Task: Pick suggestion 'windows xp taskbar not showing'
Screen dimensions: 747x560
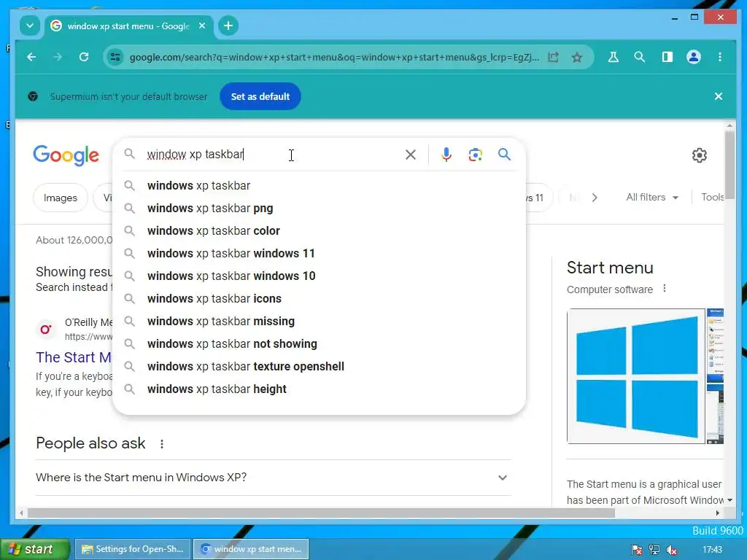Action: (320, 344)
